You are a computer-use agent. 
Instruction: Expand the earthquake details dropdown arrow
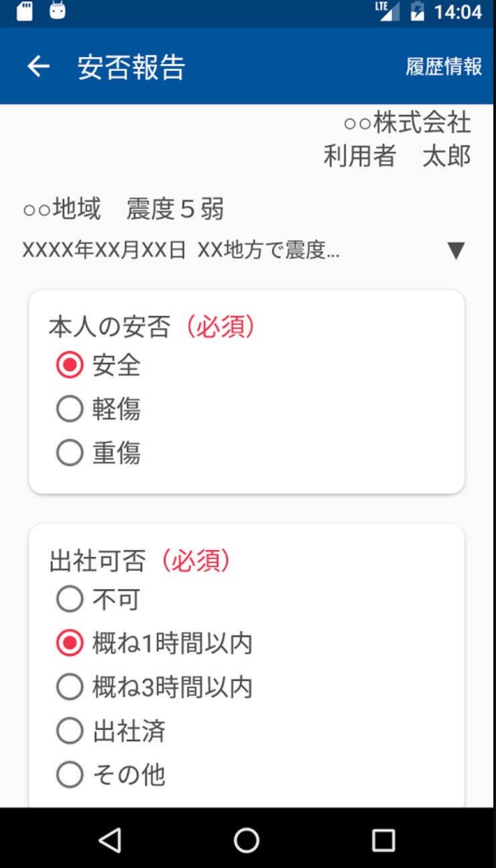456,251
